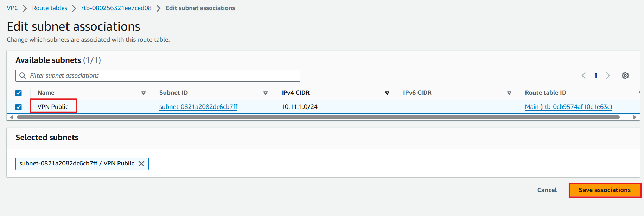Go to next page of subnets
This screenshot has width=644, height=216.
click(608, 76)
